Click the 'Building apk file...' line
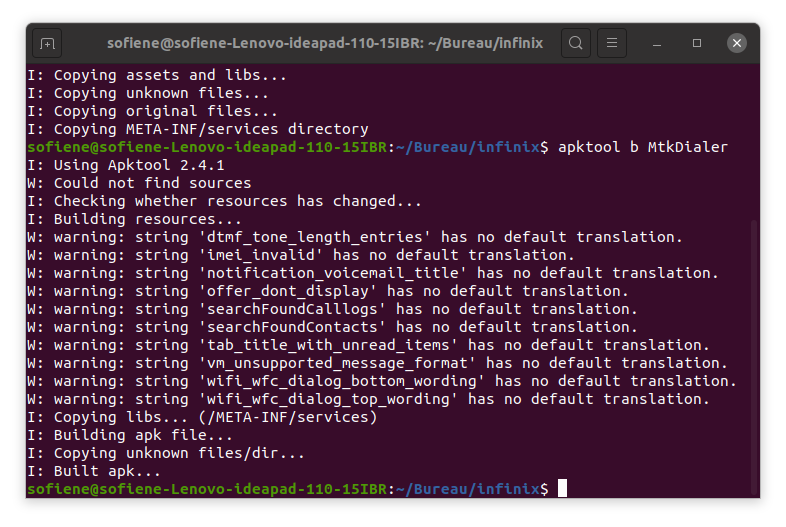This screenshot has height=527, width=786. coord(130,435)
